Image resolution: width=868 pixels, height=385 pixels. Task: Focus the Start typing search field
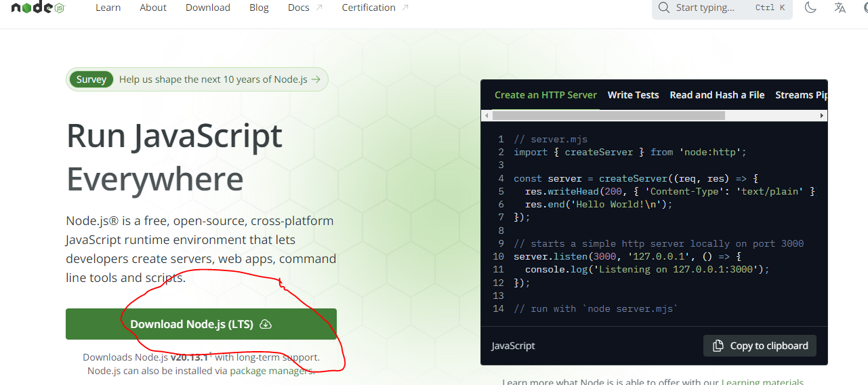point(722,8)
